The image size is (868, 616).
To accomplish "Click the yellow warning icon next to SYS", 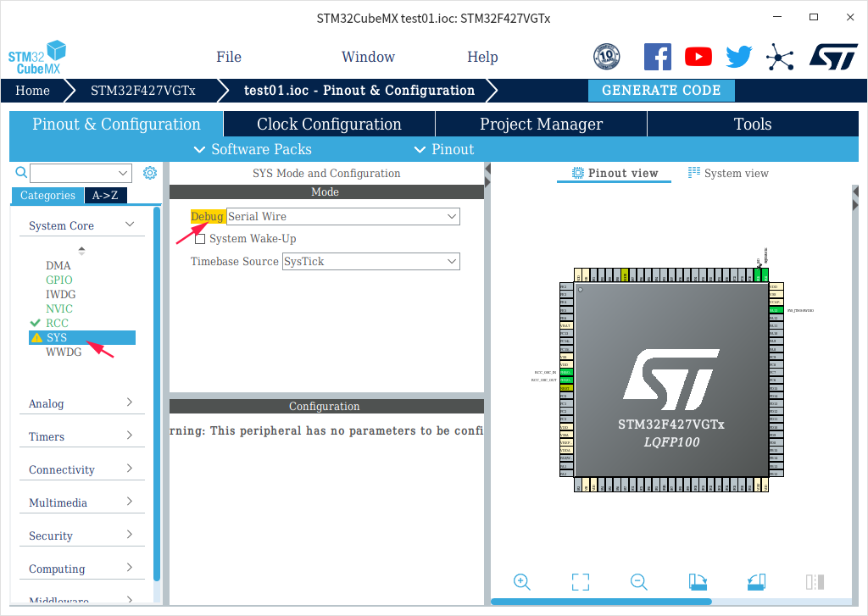I will click(36, 337).
